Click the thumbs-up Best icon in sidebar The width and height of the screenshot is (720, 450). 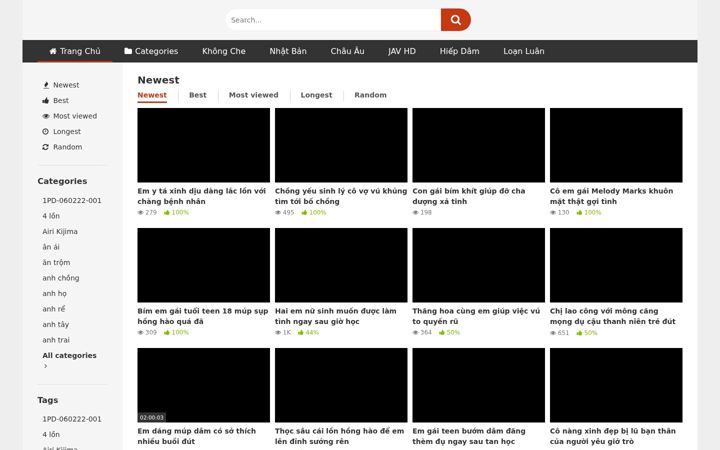(45, 101)
